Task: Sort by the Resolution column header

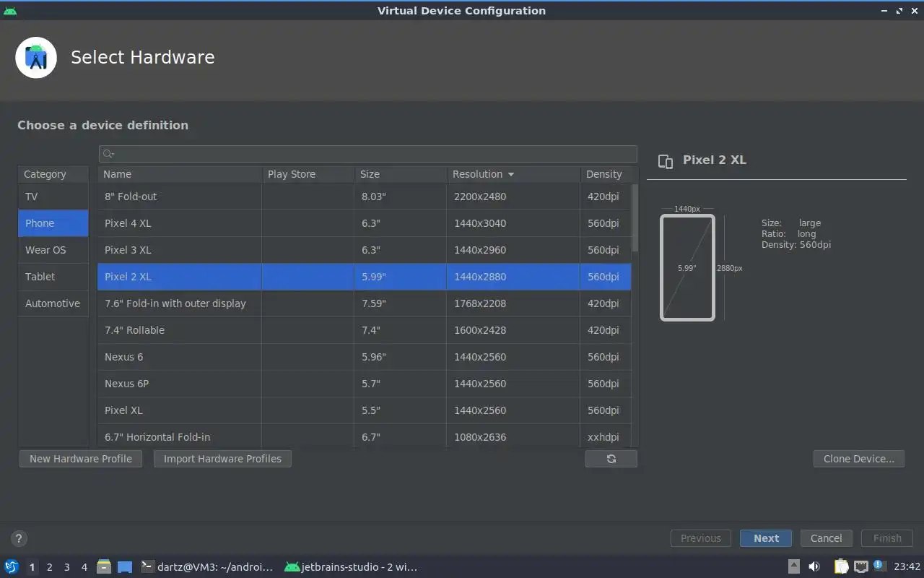Action: [513, 174]
